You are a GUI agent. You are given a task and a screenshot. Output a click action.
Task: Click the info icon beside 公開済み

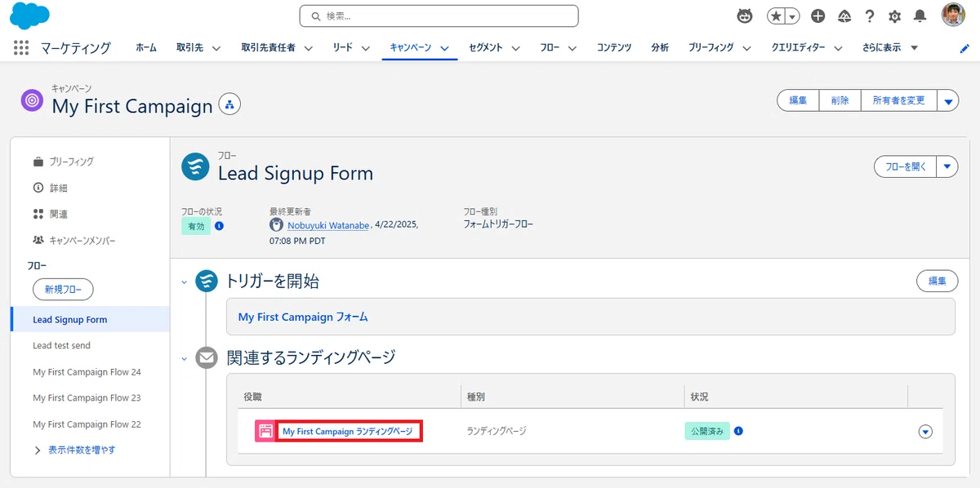click(x=738, y=431)
